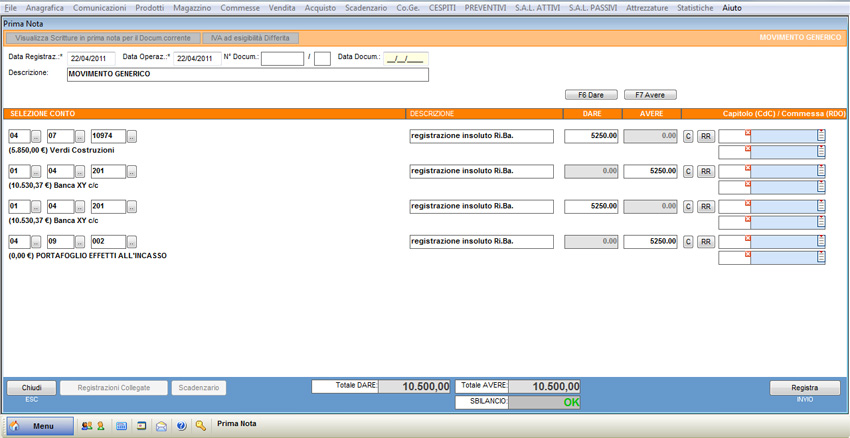Open account lookup next to code 10974
Image resolution: width=850 pixels, height=438 pixels.
click(x=132, y=137)
